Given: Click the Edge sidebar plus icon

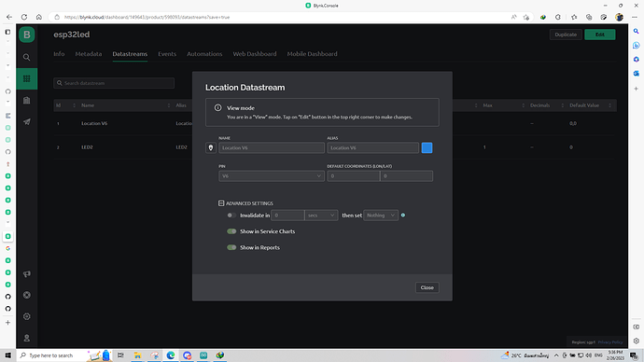Looking at the screenshot, I should 637,89.
